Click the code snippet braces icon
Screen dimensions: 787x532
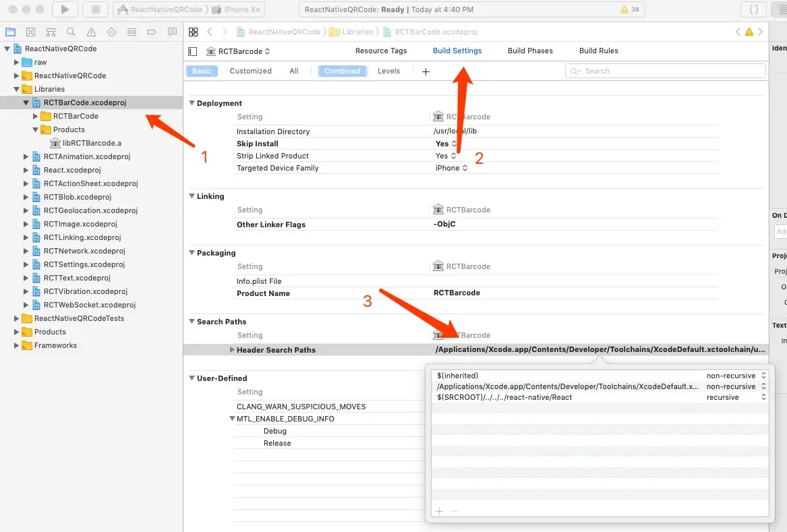pos(753,9)
